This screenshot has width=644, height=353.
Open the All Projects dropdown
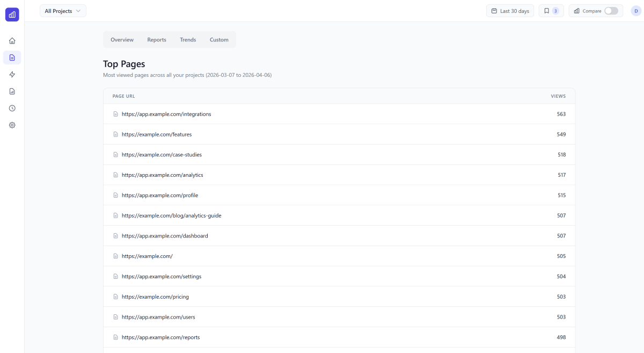[62, 11]
